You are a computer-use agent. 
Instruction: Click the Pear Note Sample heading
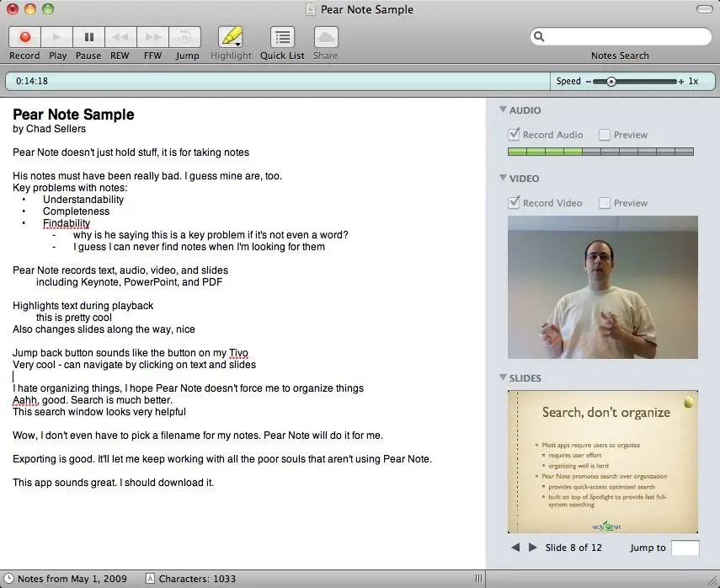point(73,115)
